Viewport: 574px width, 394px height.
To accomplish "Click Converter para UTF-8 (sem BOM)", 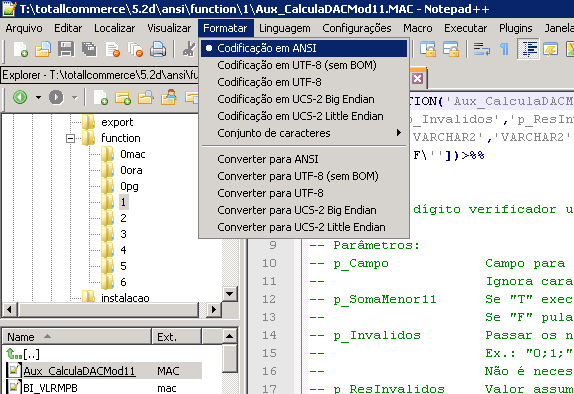I will tap(304, 176).
